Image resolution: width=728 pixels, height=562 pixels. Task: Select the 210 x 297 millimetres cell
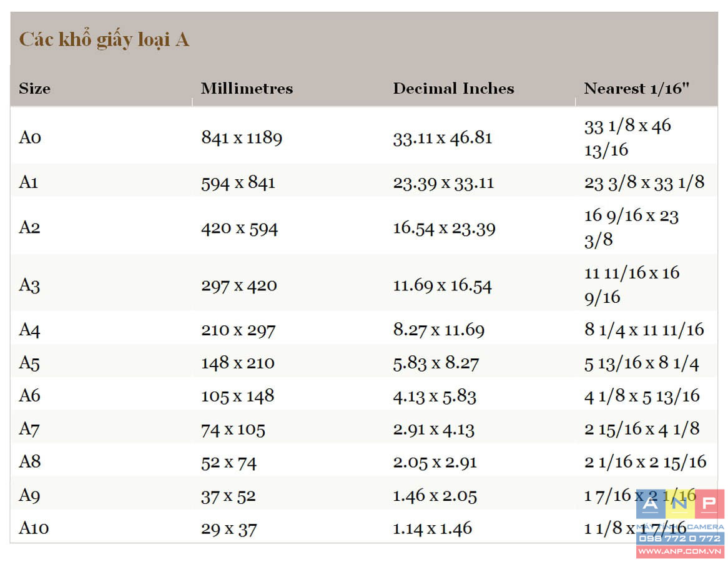[238, 330]
